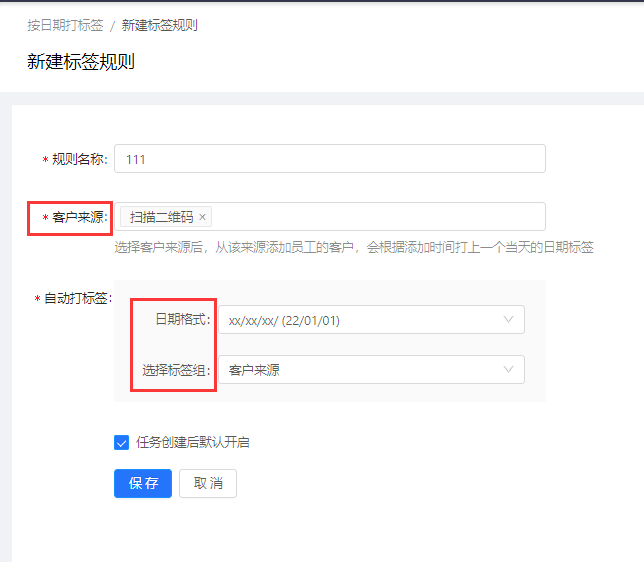Open the 日期格式 dropdown
The height and width of the screenshot is (562, 644).
pos(371,320)
